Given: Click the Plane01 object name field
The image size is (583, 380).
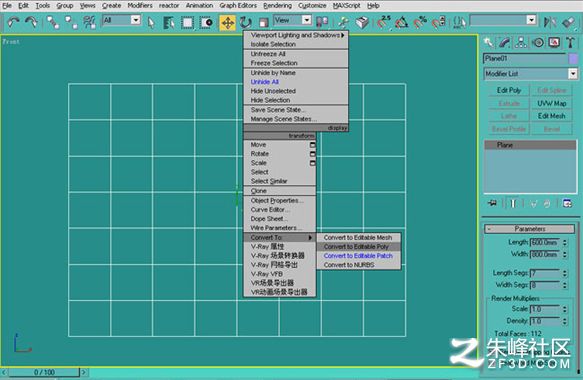Looking at the screenshot, I should click(525, 58).
